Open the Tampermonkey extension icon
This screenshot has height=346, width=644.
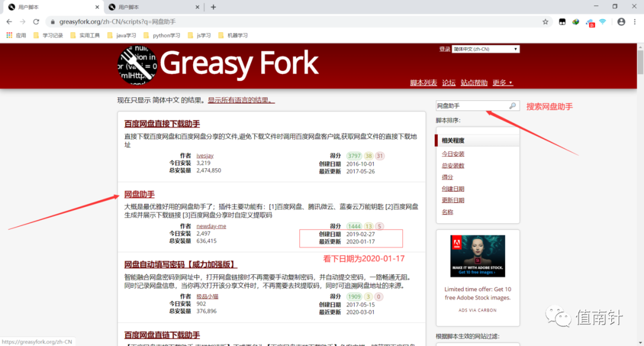click(x=562, y=22)
